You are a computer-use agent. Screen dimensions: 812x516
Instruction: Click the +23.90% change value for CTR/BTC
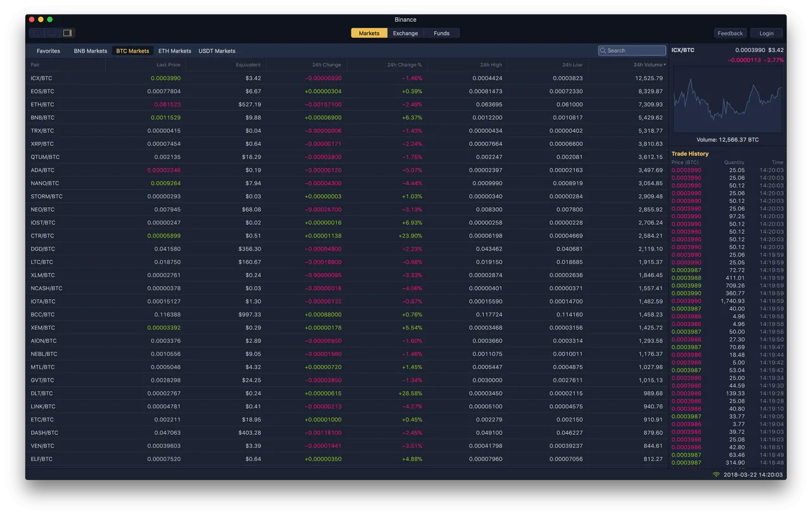click(411, 236)
